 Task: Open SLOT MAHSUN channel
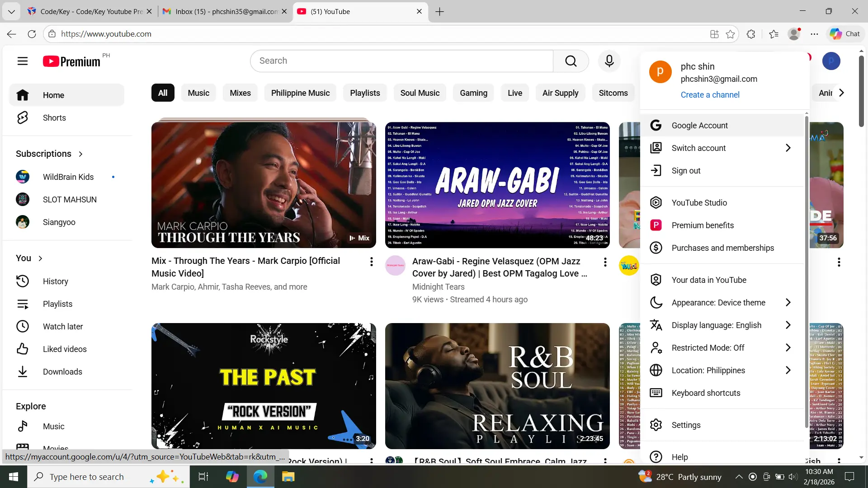[x=66, y=200]
